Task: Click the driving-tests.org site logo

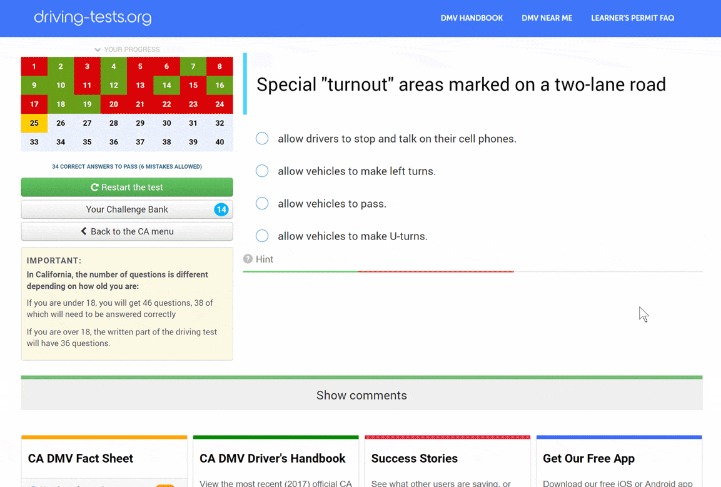Action: pyautogui.click(x=92, y=17)
